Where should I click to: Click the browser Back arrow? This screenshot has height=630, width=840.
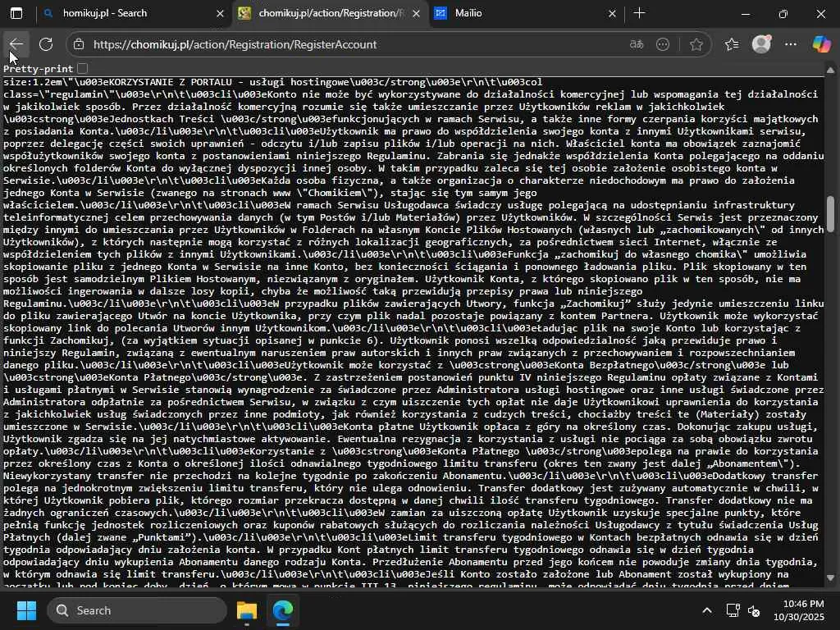16,44
